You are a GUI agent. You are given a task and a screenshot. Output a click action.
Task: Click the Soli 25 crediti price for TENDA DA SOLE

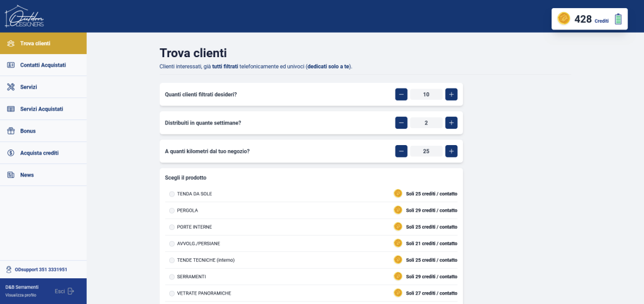click(x=431, y=193)
